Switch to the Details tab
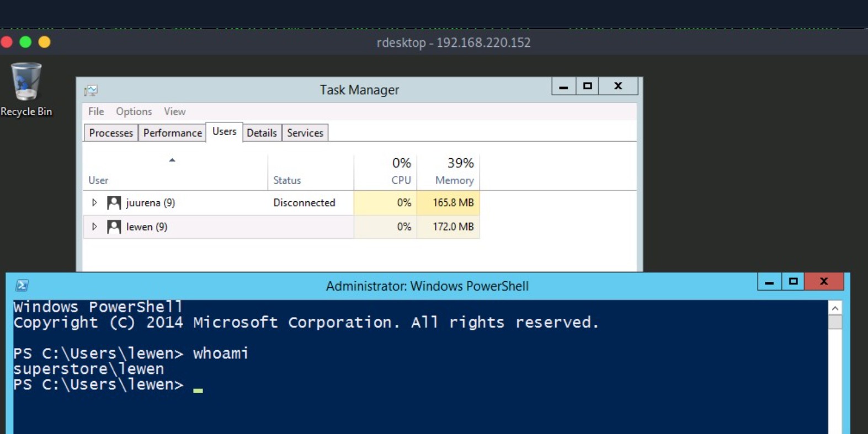 point(262,133)
